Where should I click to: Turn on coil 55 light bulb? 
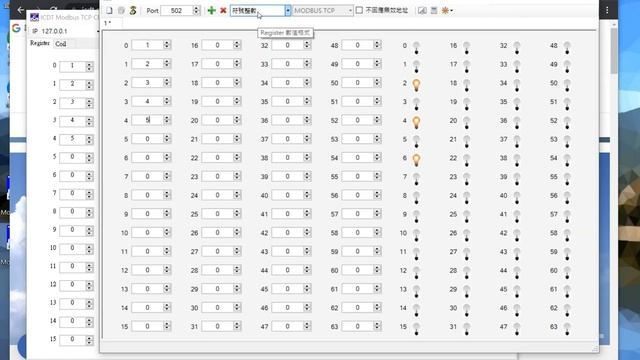click(x=567, y=179)
